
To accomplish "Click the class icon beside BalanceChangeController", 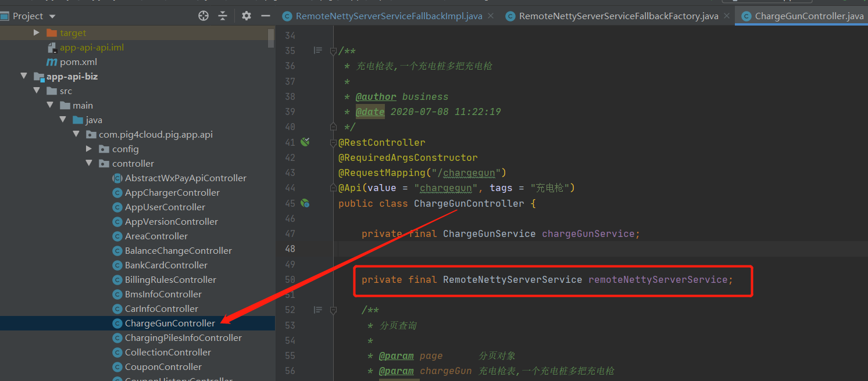I will pyautogui.click(x=118, y=250).
